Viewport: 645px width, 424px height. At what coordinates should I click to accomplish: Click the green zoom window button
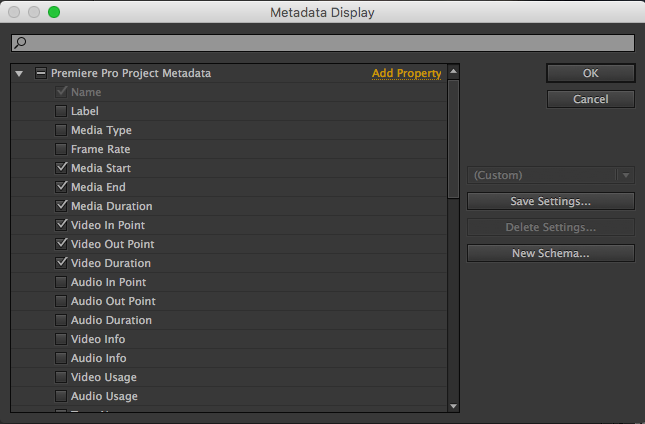(x=54, y=12)
